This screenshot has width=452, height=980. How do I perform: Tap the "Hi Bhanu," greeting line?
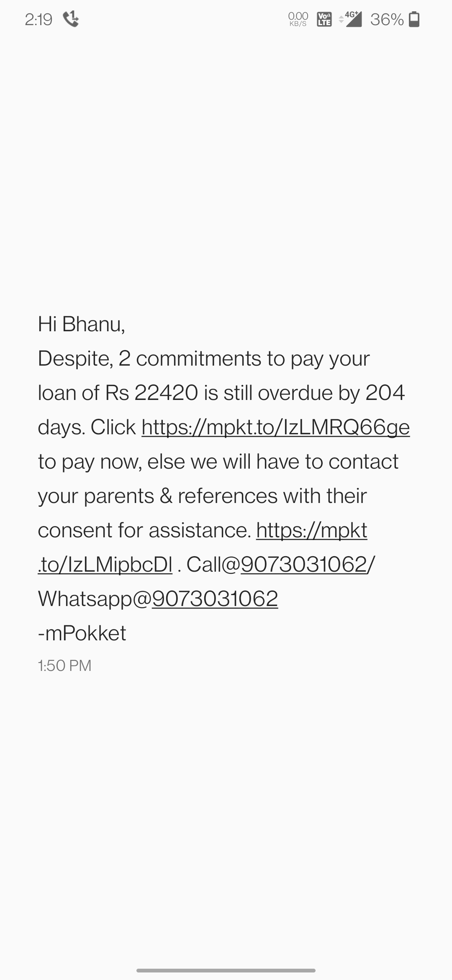point(82,324)
